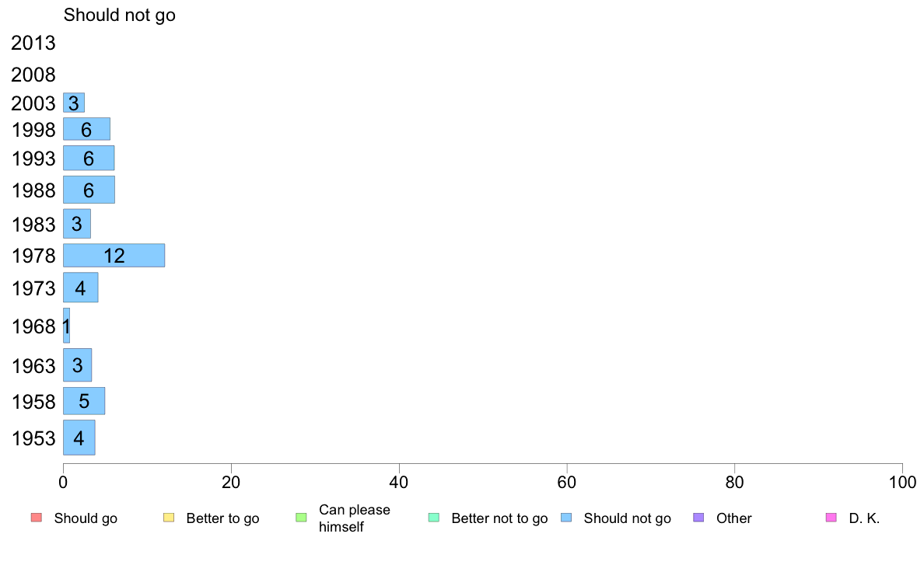Viewport: 924px width, 572px height.
Task: Click the red Should go legend swatch
Action: 37,518
